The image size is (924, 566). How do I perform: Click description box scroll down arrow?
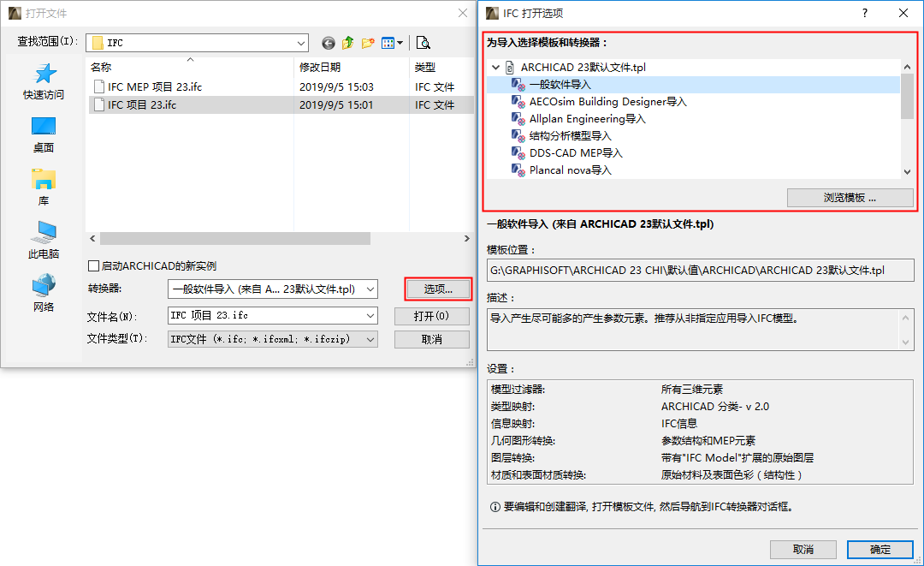pyautogui.click(x=906, y=343)
